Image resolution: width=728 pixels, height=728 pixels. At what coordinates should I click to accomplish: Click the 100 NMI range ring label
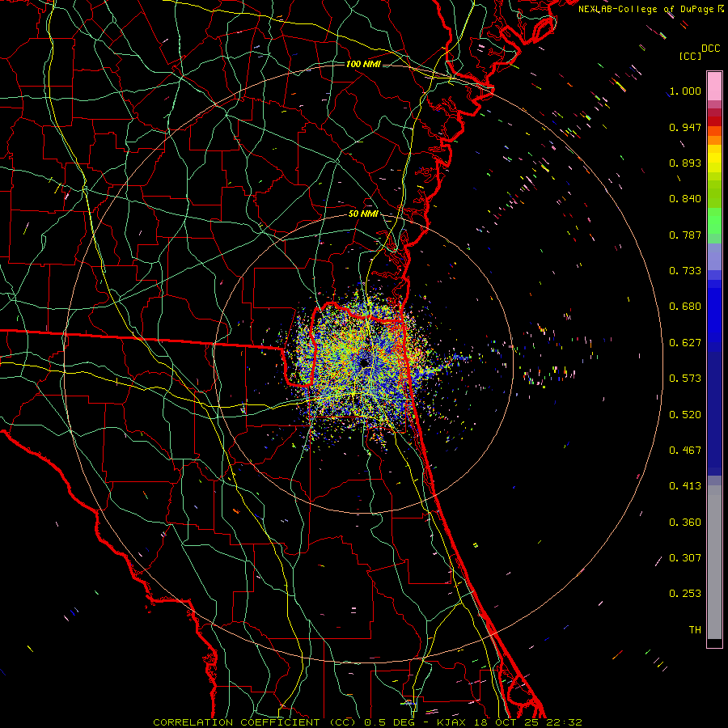(x=363, y=64)
